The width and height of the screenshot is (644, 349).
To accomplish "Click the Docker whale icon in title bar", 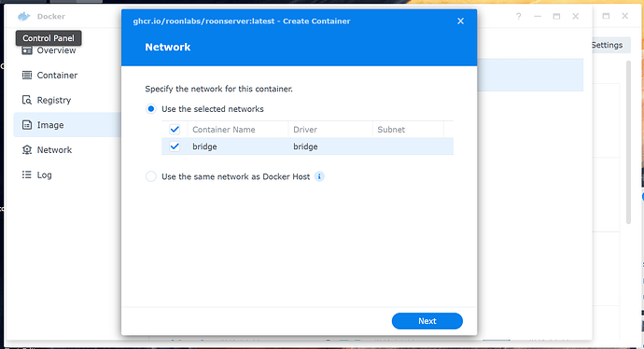I will [24, 17].
